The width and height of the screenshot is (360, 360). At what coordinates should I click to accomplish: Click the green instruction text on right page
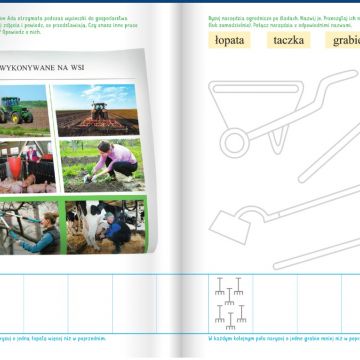284,21
